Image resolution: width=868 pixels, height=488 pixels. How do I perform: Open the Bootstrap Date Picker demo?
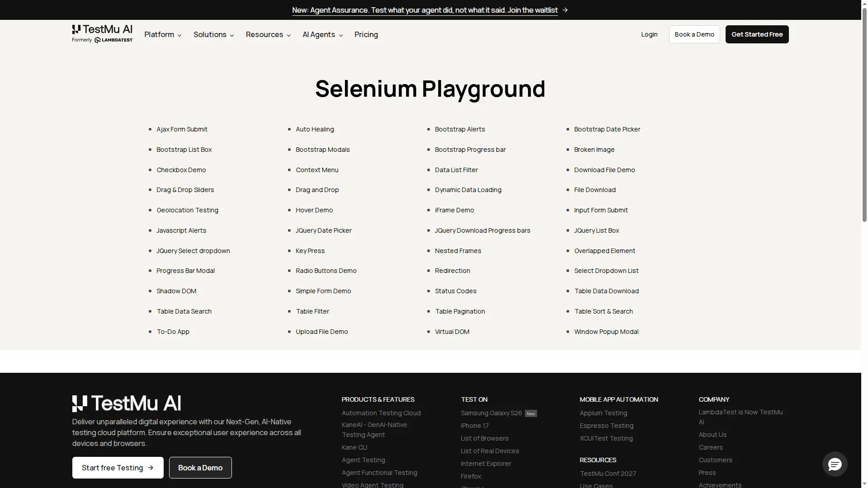[x=607, y=129]
